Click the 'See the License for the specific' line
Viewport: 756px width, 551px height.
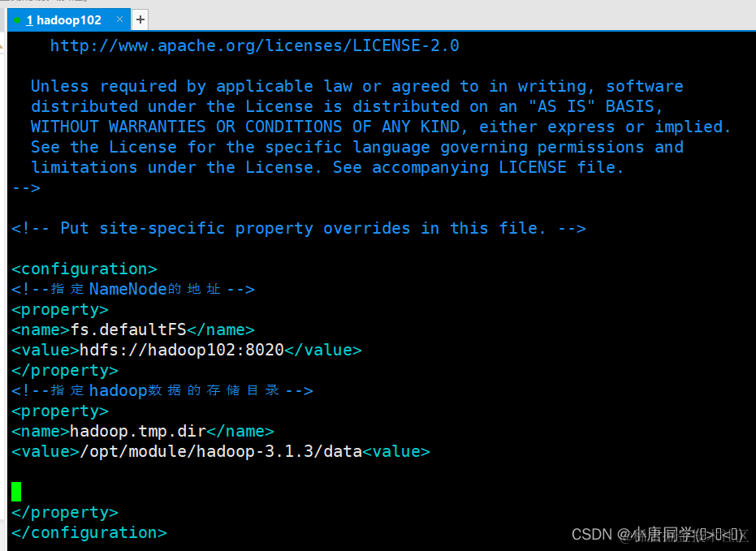pos(356,147)
